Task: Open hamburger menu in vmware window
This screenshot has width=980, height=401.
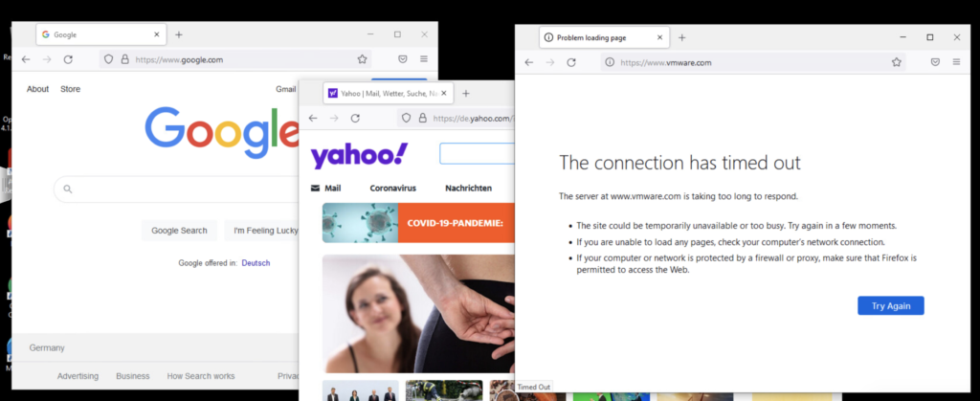Action: (x=956, y=62)
